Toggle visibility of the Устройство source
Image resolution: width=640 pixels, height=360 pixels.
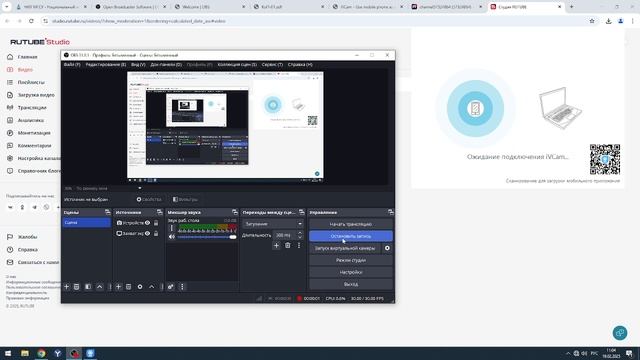tap(147, 223)
